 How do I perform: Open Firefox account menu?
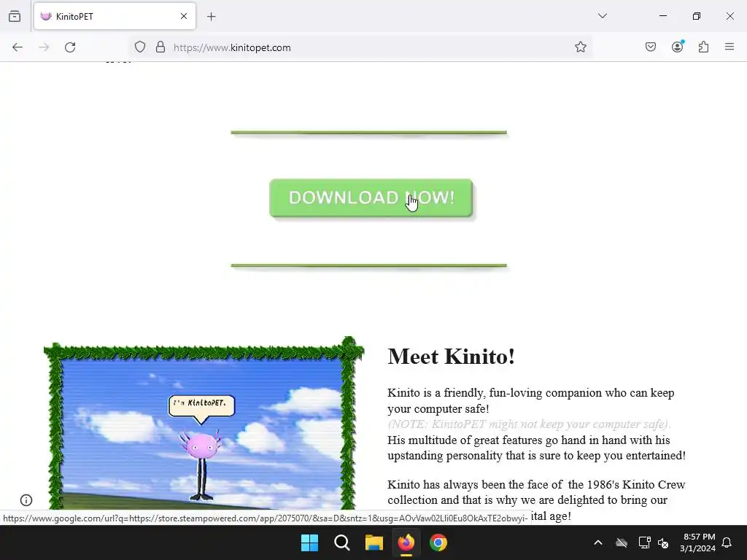(x=677, y=47)
